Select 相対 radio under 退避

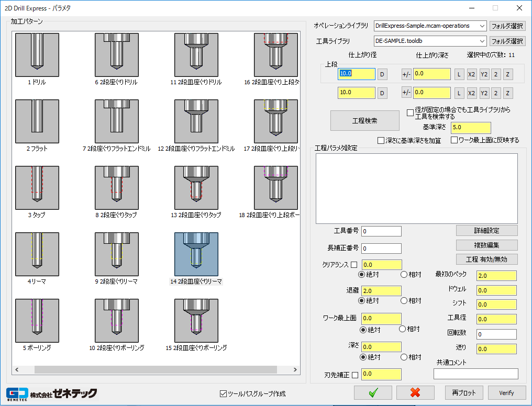(x=404, y=301)
